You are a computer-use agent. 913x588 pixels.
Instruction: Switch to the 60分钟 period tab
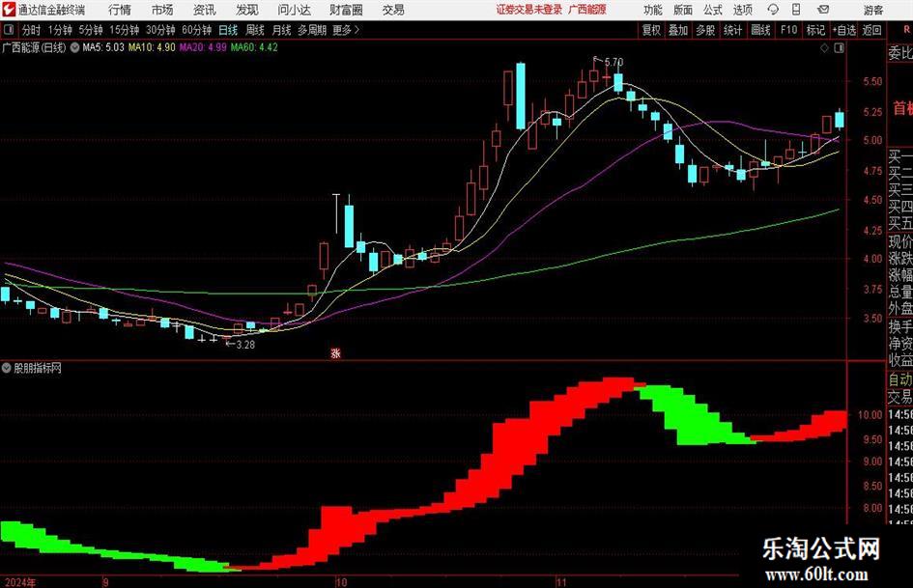pos(196,30)
